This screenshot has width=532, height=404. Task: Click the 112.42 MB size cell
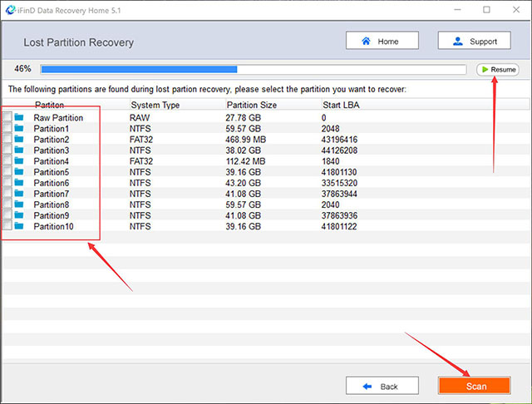(x=245, y=161)
